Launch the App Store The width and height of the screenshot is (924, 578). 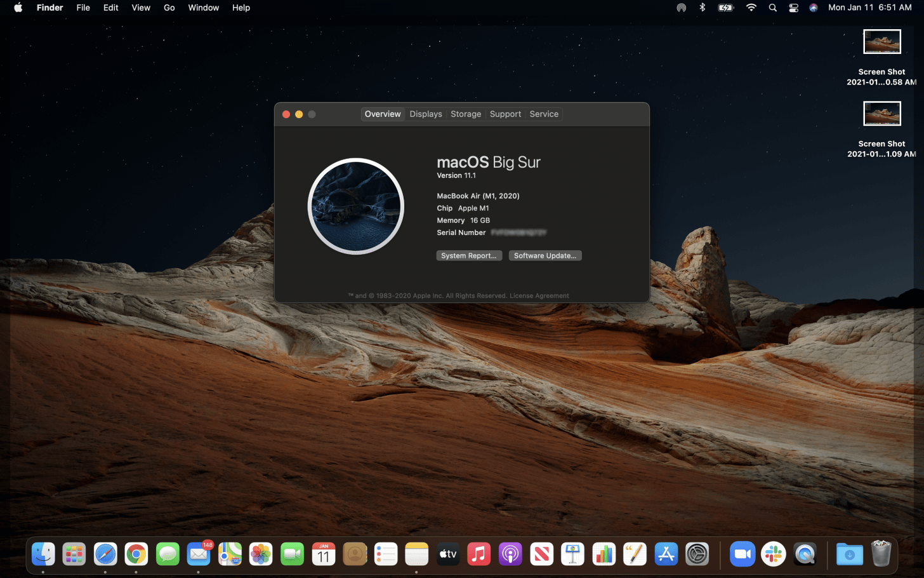tap(666, 554)
